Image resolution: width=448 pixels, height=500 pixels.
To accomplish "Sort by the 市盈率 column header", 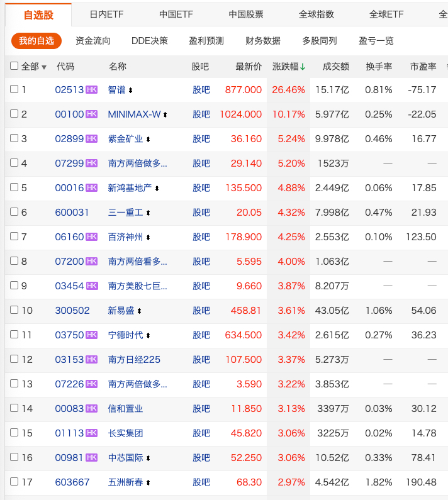I will tap(423, 66).
